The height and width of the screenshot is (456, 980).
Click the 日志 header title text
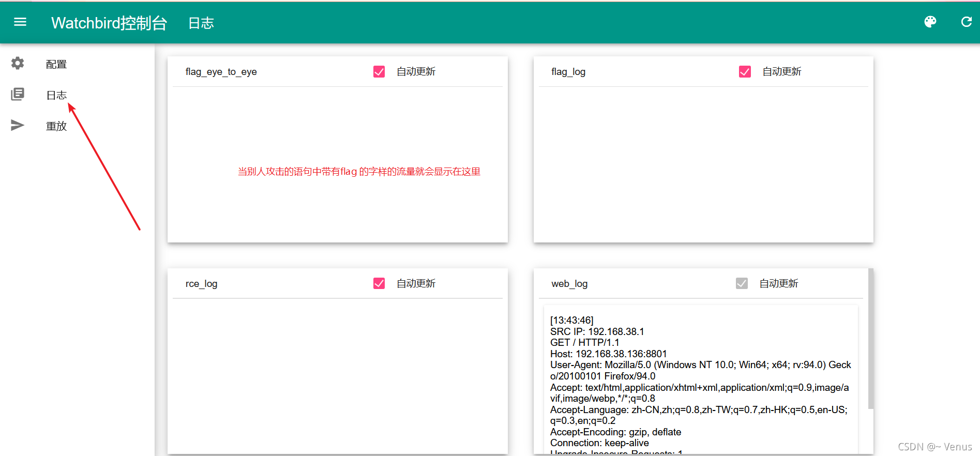click(x=201, y=23)
